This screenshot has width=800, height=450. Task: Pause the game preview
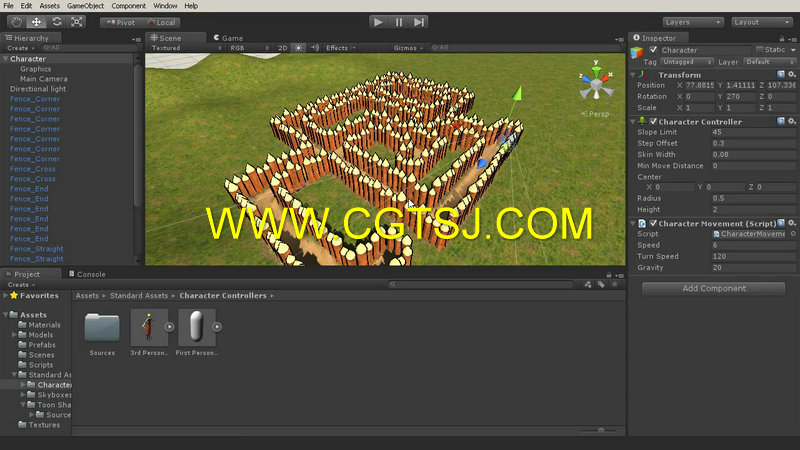click(398, 22)
